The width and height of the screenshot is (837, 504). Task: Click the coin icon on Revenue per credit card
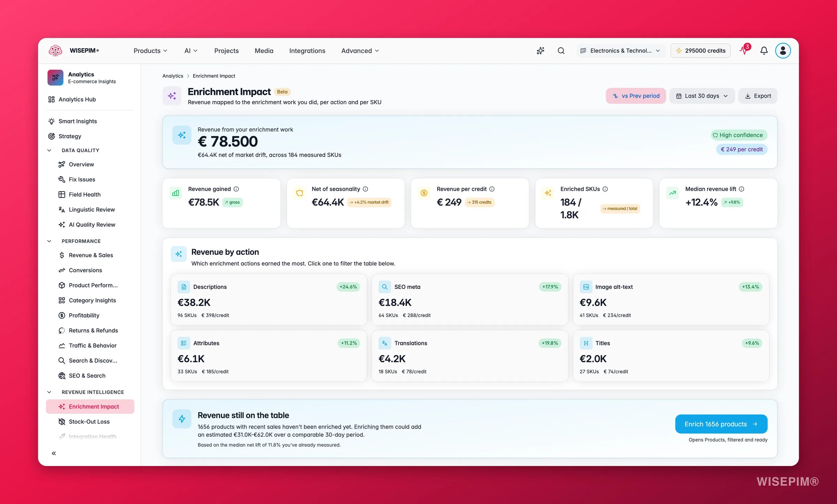[424, 193]
